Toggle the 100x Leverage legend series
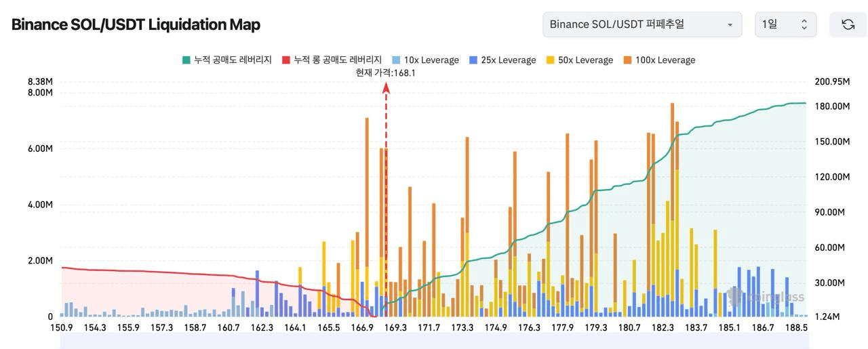 658,60
